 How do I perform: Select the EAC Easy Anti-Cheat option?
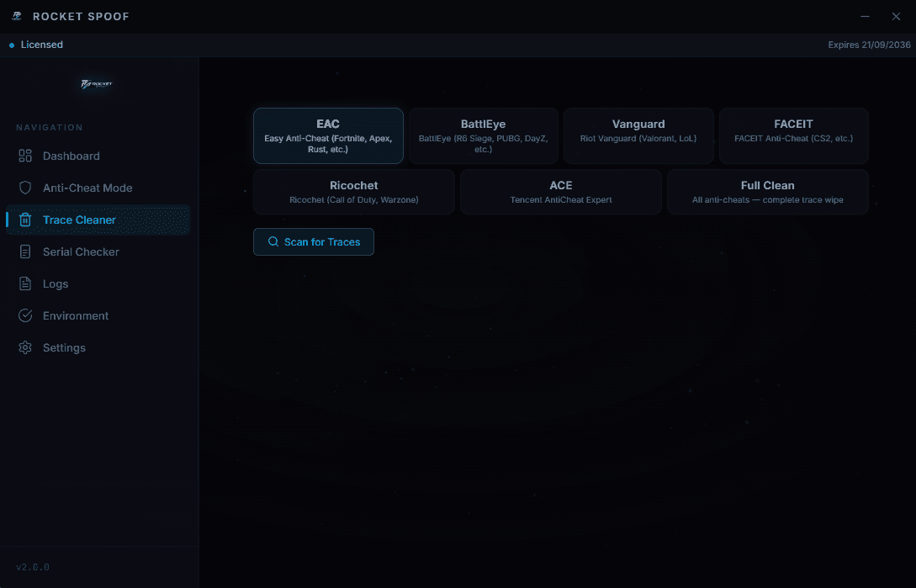click(x=328, y=135)
